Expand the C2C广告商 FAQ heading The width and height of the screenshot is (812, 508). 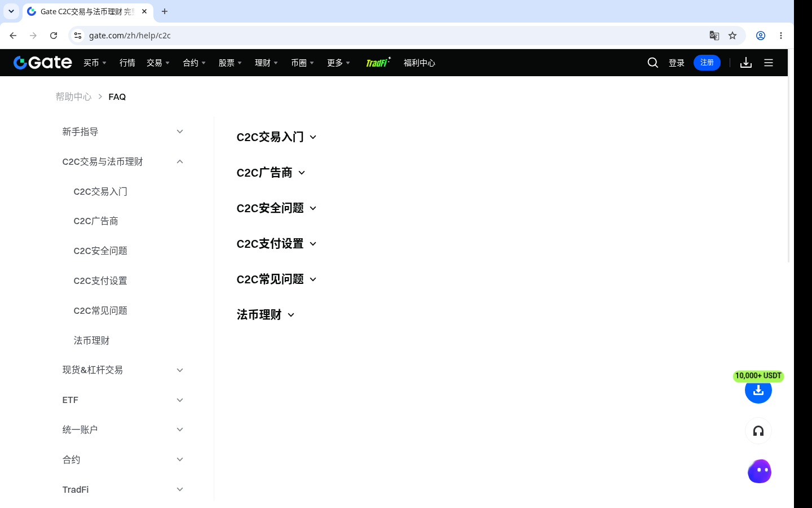click(271, 173)
